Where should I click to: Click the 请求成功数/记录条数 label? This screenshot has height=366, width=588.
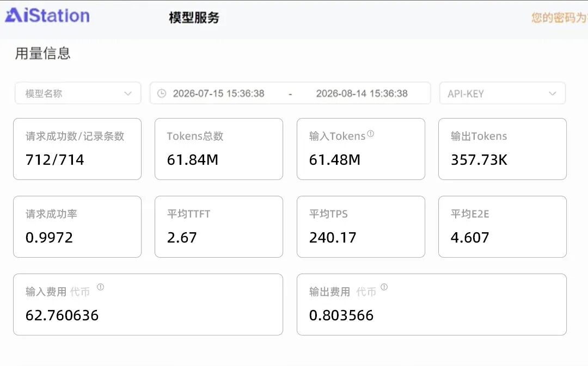coord(75,136)
